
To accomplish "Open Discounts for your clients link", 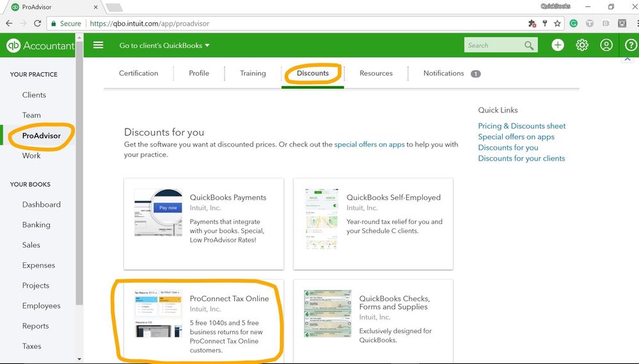I will [521, 159].
